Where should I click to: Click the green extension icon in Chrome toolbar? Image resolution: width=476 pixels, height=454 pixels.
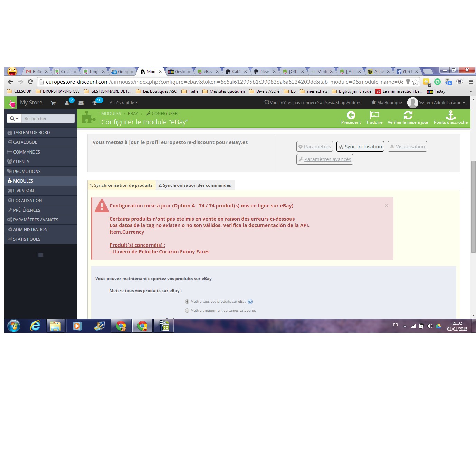[x=438, y=82]
